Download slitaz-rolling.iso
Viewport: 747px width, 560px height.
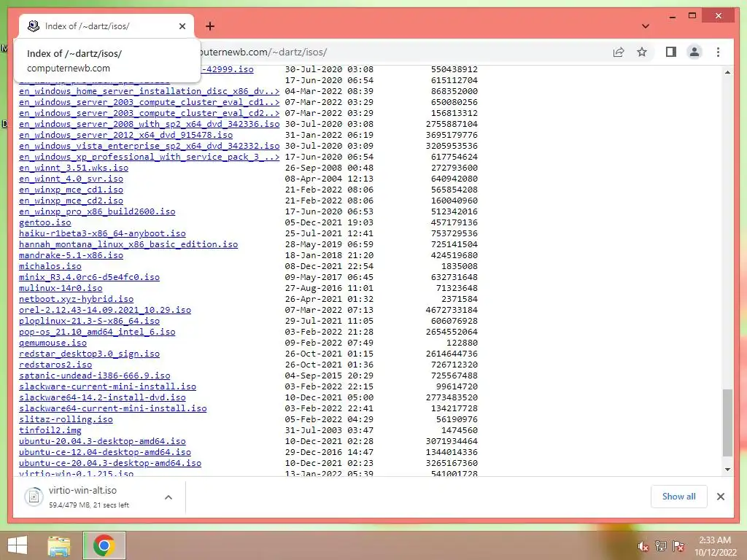coord(66,419)
